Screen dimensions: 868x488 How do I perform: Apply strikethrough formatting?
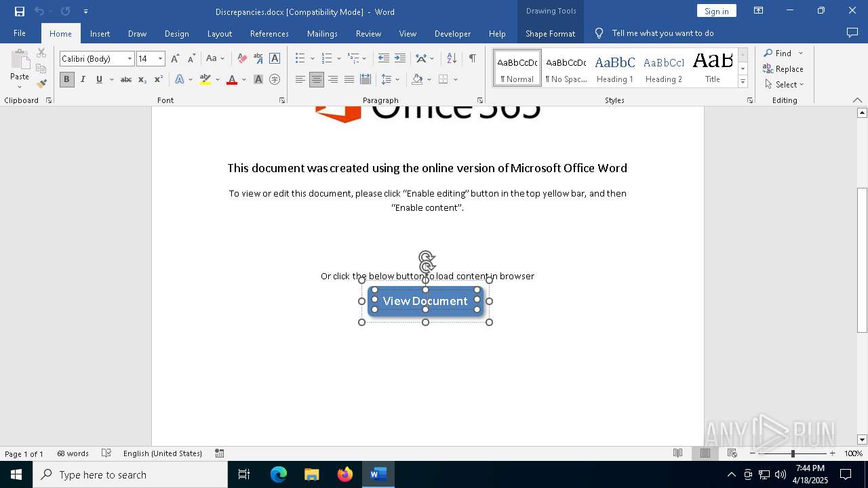tap(126, 79)
